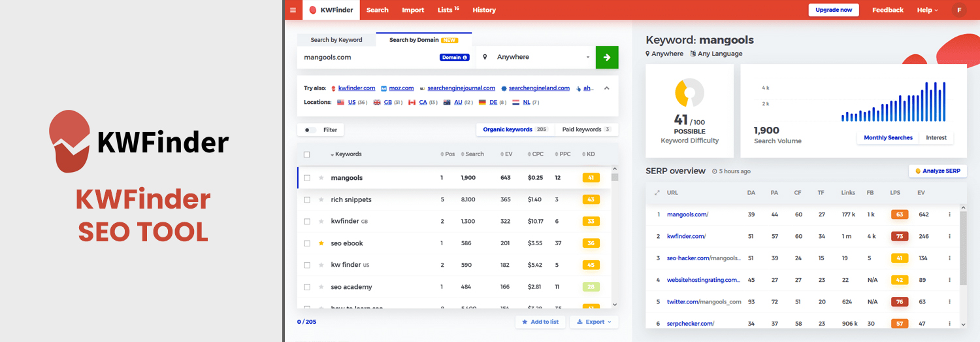
Task: Switch to Search by Domain tab
Action: (424, 40)
